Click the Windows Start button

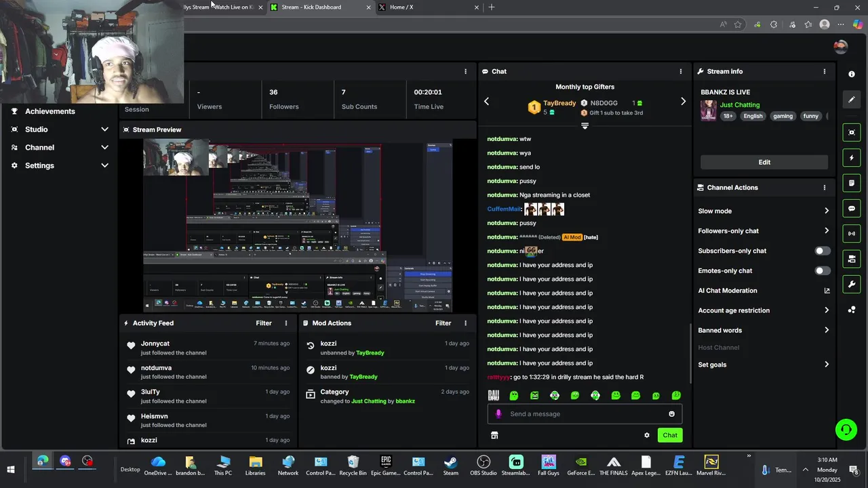[11, 470]
